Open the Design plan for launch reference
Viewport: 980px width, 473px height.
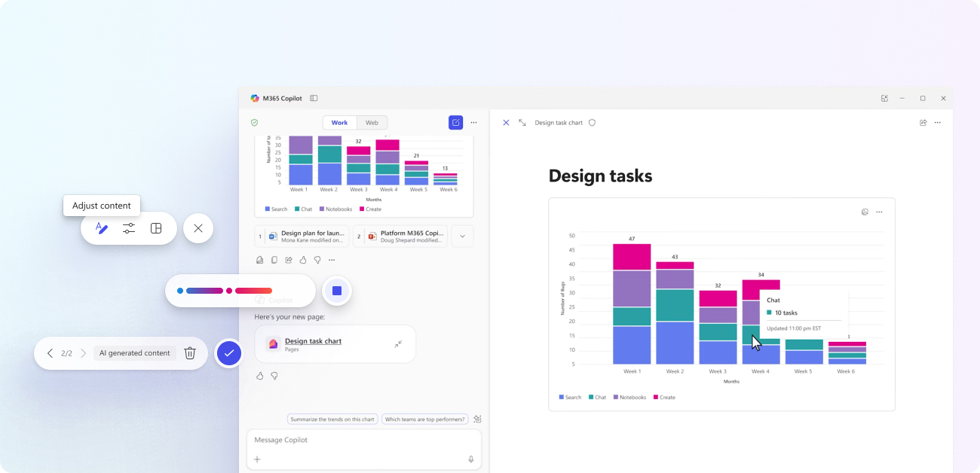click(302, 236)
